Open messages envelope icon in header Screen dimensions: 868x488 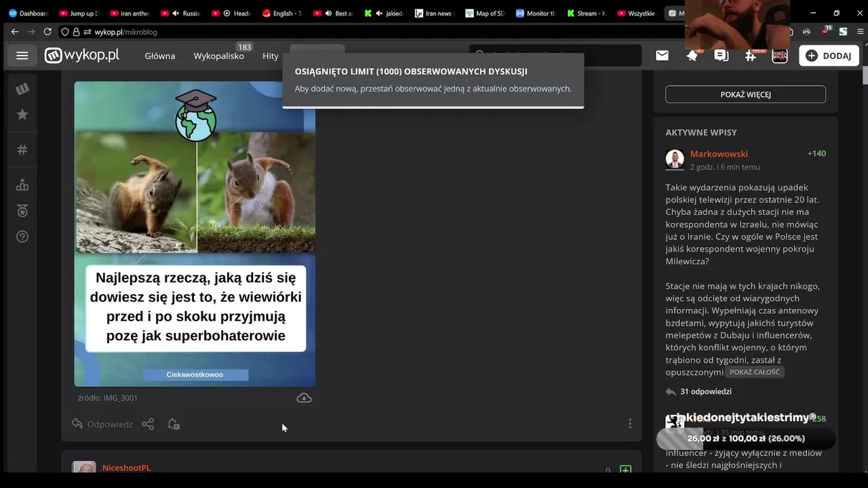662,56
